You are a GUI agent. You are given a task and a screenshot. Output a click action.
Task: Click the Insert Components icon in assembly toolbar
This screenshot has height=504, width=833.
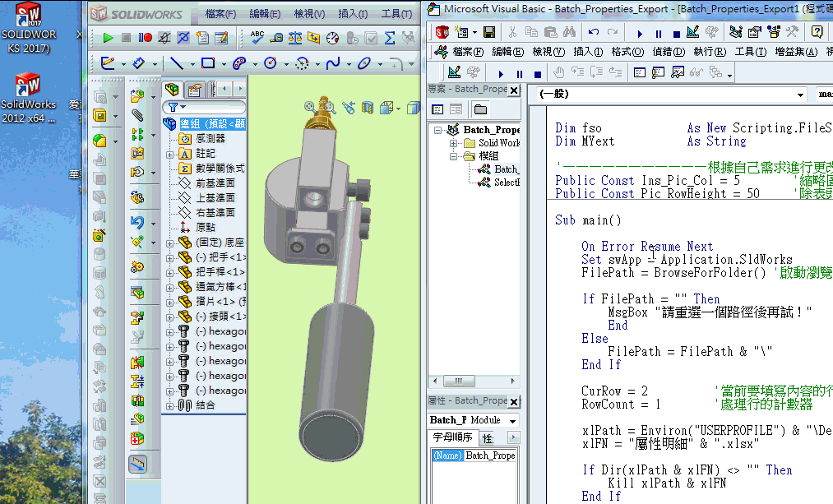(x=137, y=96)
